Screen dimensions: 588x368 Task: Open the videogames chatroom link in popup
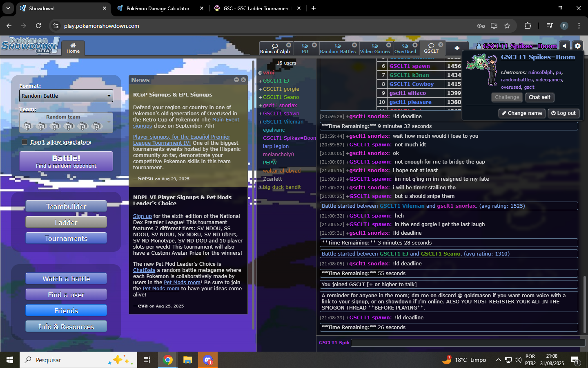coord(548,80)
